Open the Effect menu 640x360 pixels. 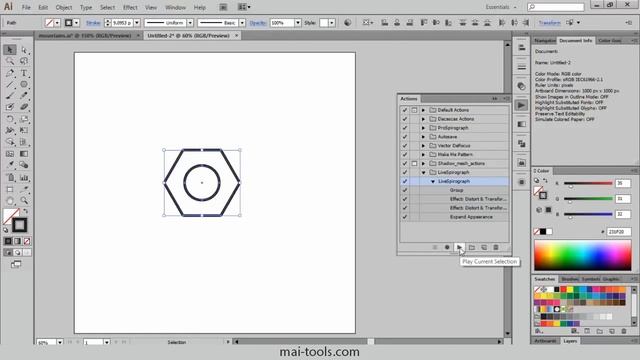(130, 7)
